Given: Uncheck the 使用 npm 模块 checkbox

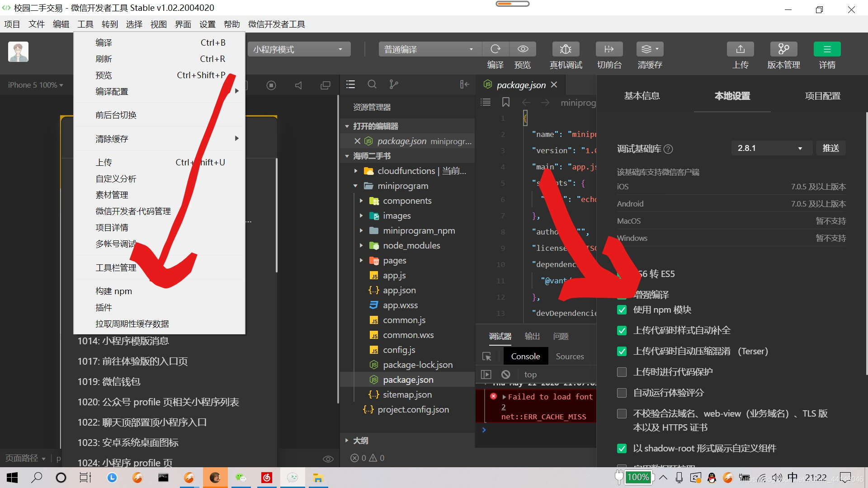Looking at the screenshot, I should click(622, 310).
